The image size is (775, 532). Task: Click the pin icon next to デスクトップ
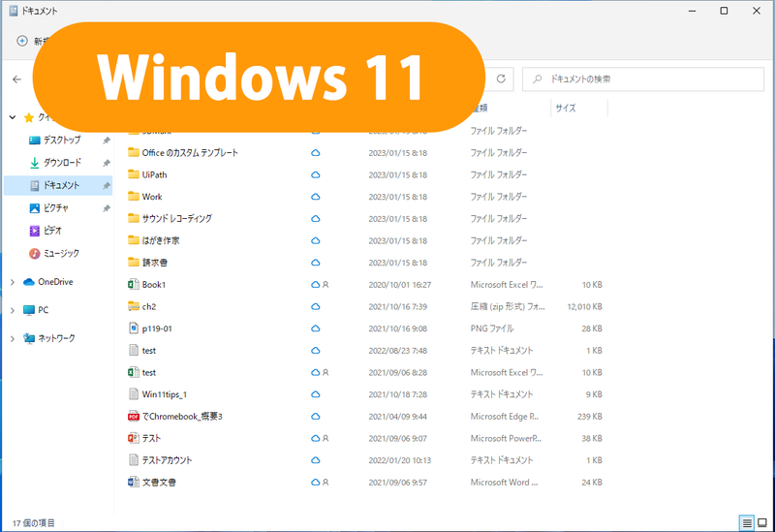point(106,141)
